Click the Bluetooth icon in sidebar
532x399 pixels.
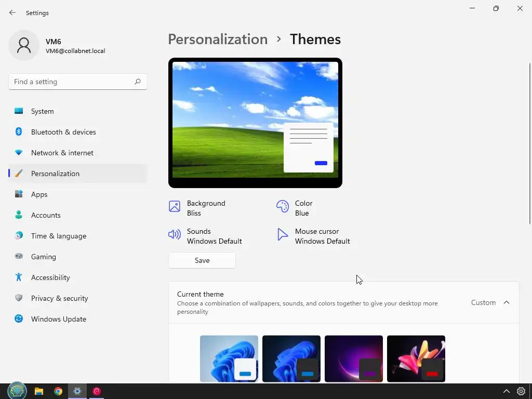[x=19, y=131]
